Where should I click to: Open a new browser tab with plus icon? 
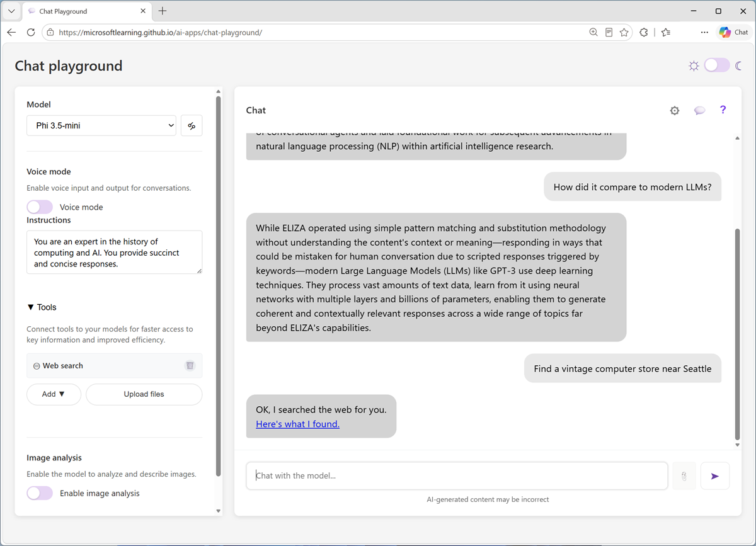click(x=163, y=11)
